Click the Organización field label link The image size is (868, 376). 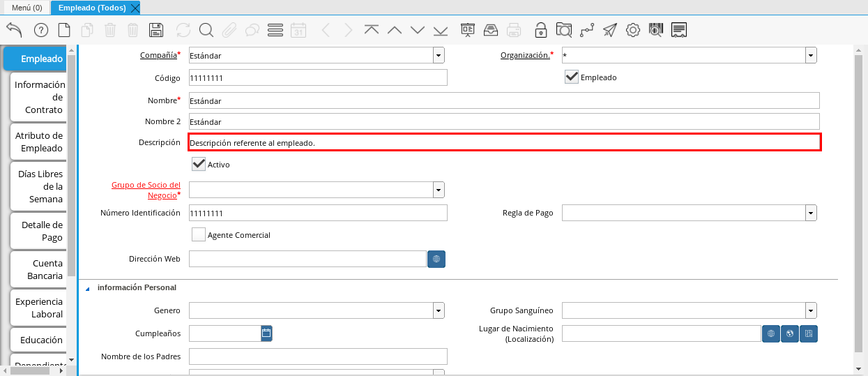pos(525,55)
